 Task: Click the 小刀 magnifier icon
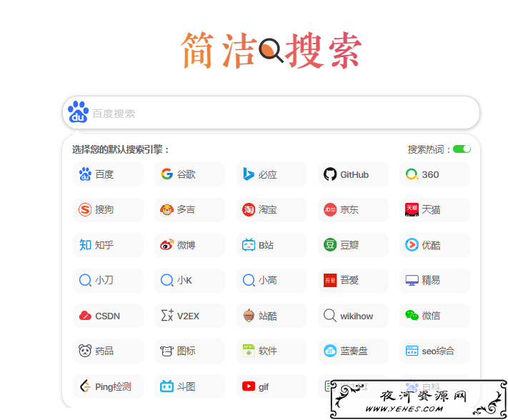[85, 280]
